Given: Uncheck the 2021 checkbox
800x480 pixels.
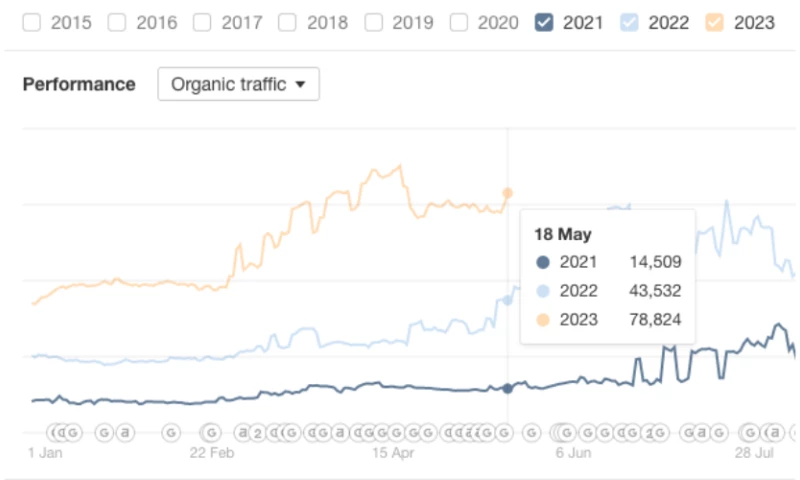Looking at the screenshot, I should [545, 22].
